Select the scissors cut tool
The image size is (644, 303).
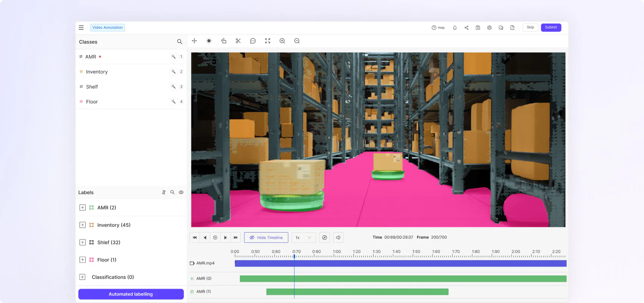tap(238, 41)
